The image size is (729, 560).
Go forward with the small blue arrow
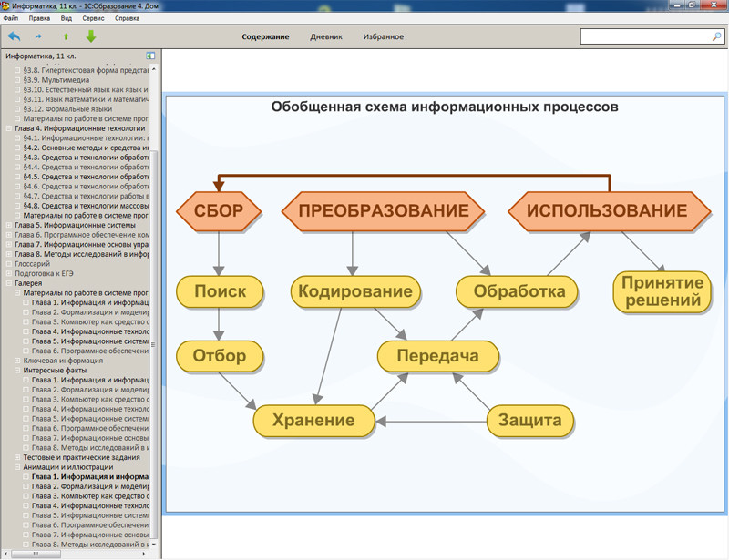pyautogui.click(x=38, y=36)
